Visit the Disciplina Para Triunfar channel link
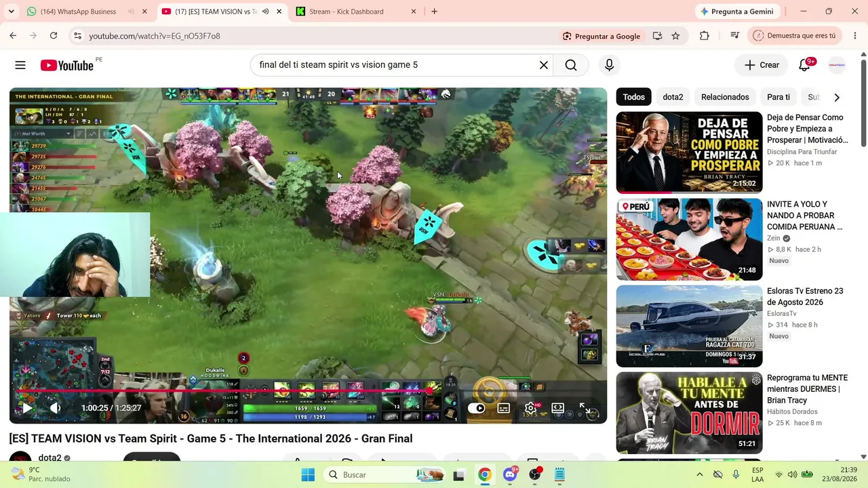 802,152
